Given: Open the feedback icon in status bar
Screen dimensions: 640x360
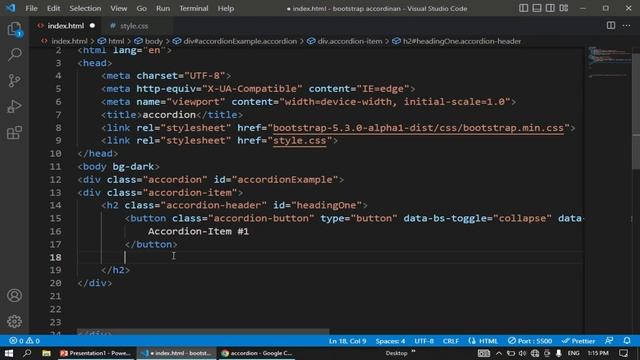Looking at the screenshot, I should 609,341.
